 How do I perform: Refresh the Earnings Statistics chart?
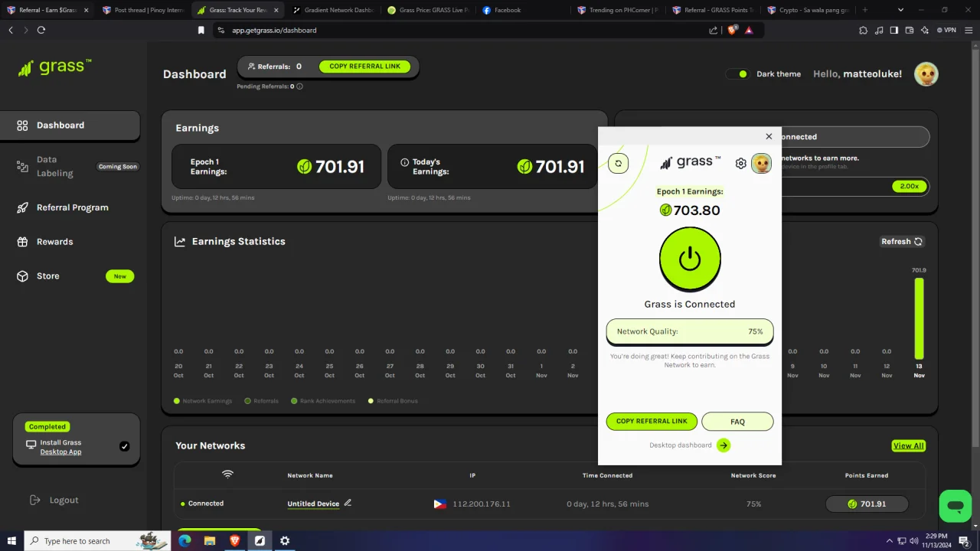point(903,242)
